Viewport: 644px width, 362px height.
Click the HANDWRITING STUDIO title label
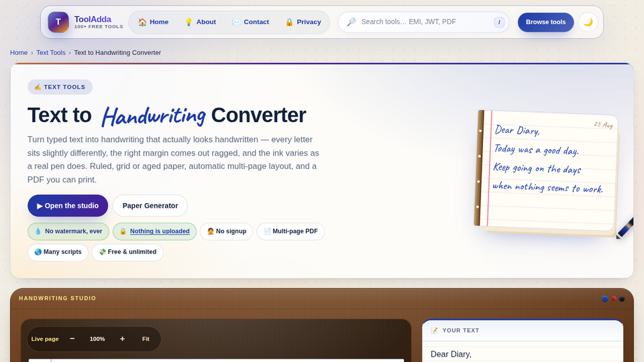58,298
